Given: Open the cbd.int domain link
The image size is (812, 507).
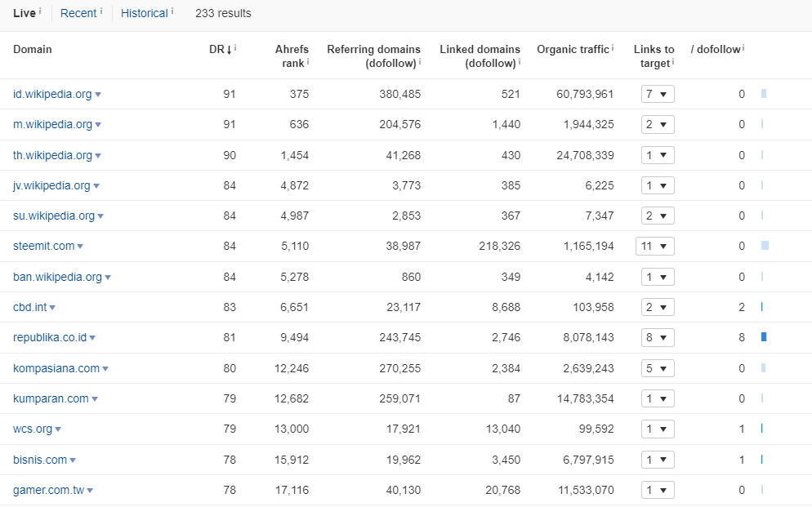Looking at the screenshot, I should 30,307.
